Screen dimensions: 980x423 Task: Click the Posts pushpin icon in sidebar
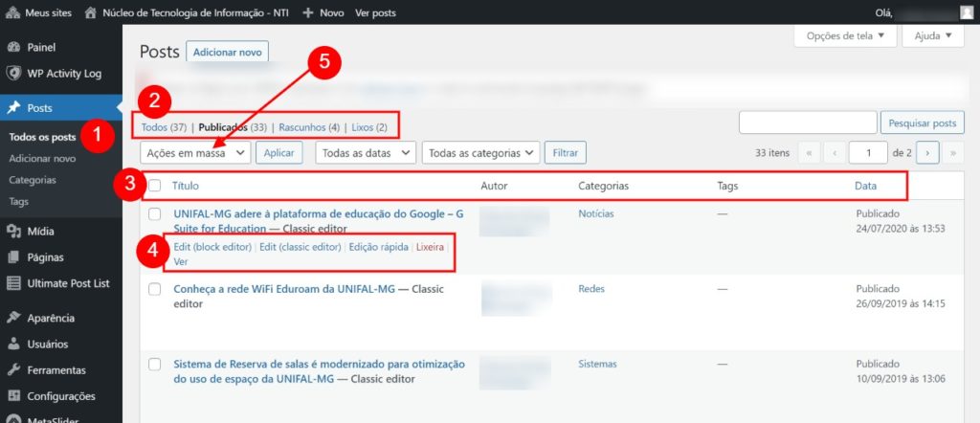13,108
